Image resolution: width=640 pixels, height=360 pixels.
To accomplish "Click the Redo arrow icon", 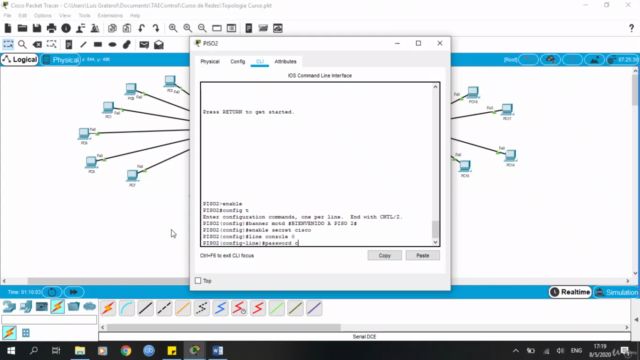I will pos(156,28).
